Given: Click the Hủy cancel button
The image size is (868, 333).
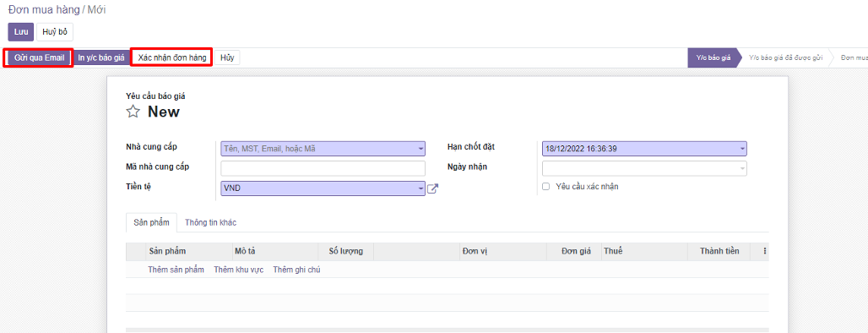Looking at the screenshot, I should (227, 57).
